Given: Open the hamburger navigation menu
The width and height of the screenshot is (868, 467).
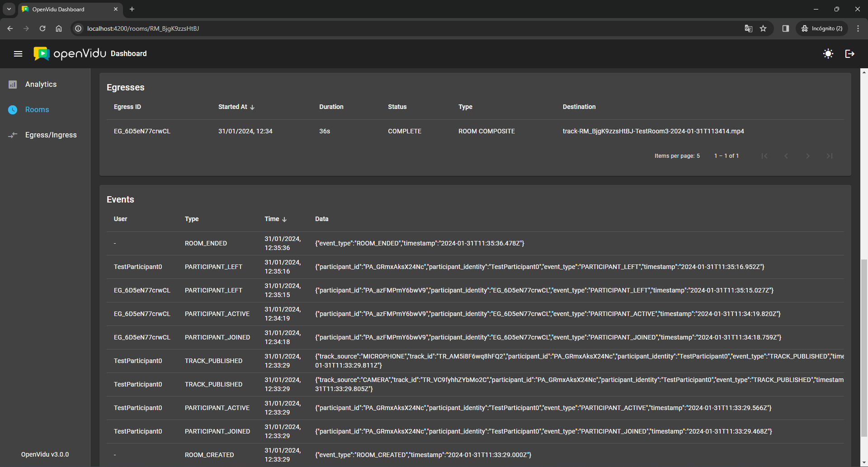Looking at the screenshot, I should (18, 54).
